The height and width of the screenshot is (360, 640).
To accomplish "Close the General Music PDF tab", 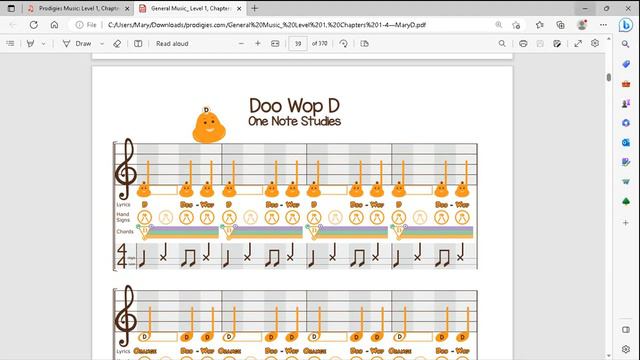I will [x=239, y=8].
